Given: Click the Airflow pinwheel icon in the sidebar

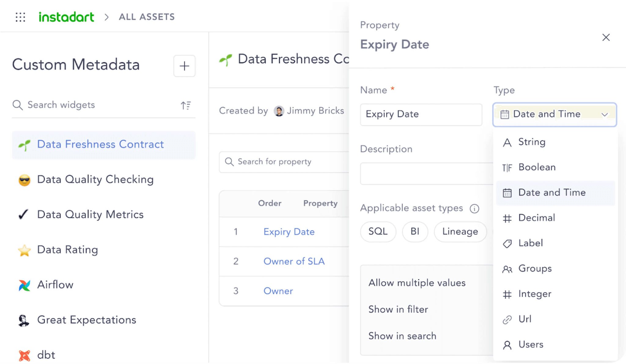Looking at the screenshot, I should click(24, 285).
